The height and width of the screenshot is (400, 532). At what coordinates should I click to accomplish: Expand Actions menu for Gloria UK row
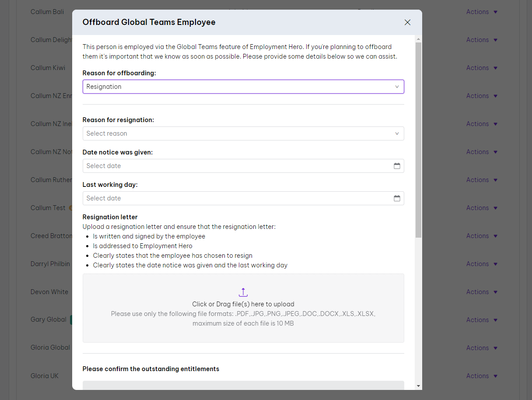pos(482,376)
